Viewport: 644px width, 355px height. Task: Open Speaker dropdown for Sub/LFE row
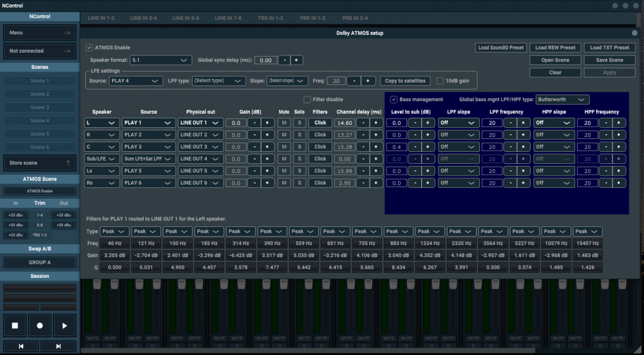coord(102,159)
